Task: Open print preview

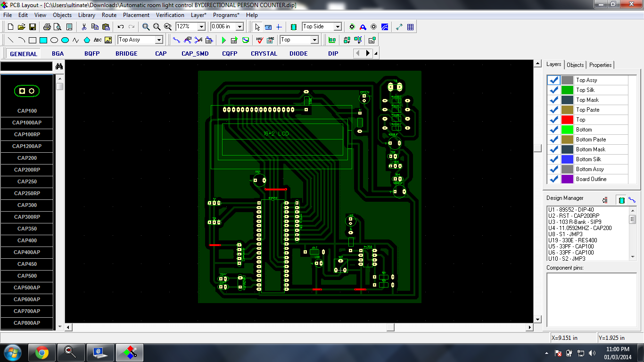Action: (x=58, y=27)
